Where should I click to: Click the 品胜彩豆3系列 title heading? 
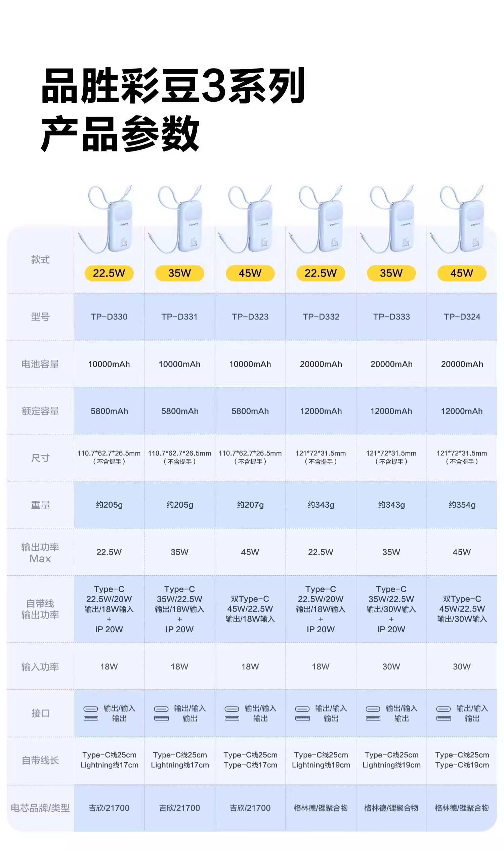click(173, 86)
